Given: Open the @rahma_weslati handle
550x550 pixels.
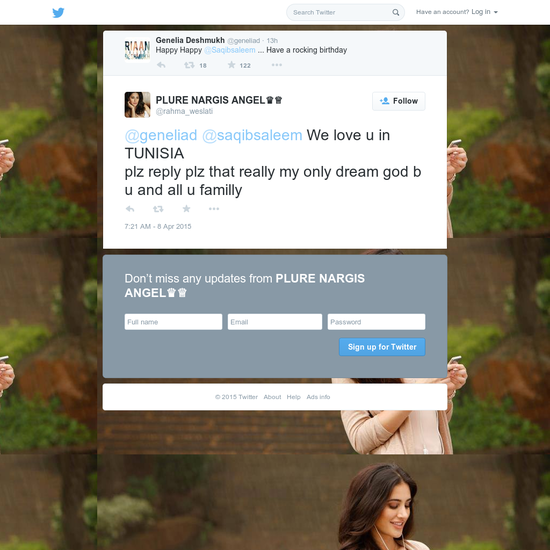Looking at the screenshot, I should point(184,111).
